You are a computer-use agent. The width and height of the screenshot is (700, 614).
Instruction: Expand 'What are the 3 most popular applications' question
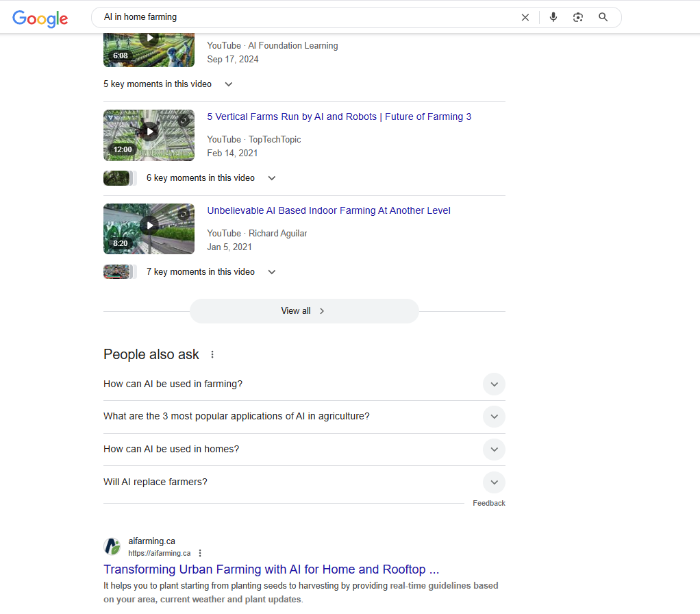coord(304,416)
